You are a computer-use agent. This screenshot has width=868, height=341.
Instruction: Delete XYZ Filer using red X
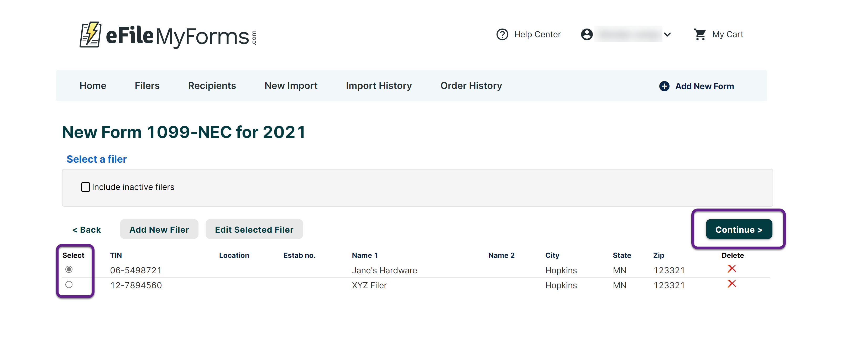click(731, 284)
